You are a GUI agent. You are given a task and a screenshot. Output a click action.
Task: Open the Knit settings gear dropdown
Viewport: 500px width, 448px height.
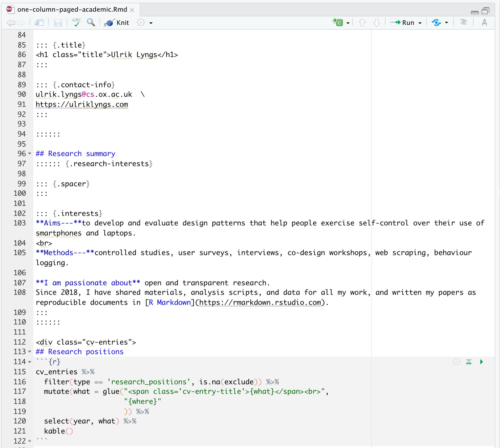click(141, 23)
